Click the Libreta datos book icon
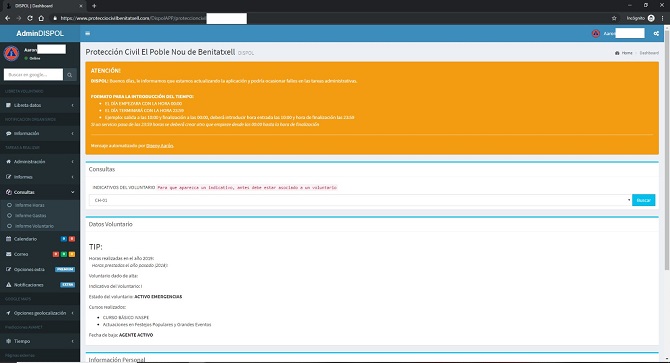This screenshot has height=363, width=670. [x=8, y=105]
